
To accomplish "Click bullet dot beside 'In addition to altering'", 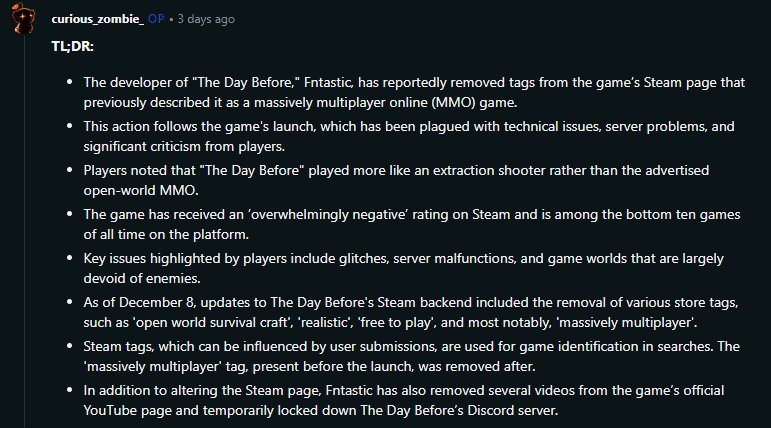I will click(x=70, y=390).
